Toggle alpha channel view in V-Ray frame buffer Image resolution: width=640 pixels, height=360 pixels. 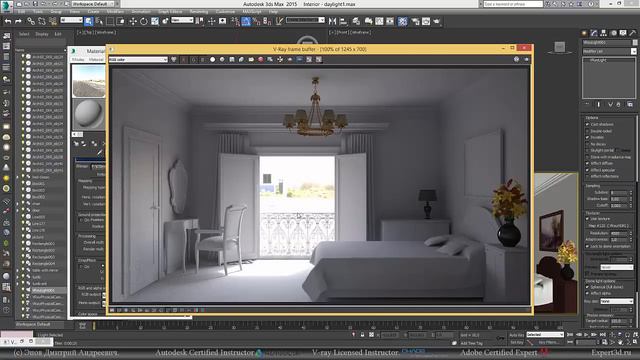coord(213,60)
